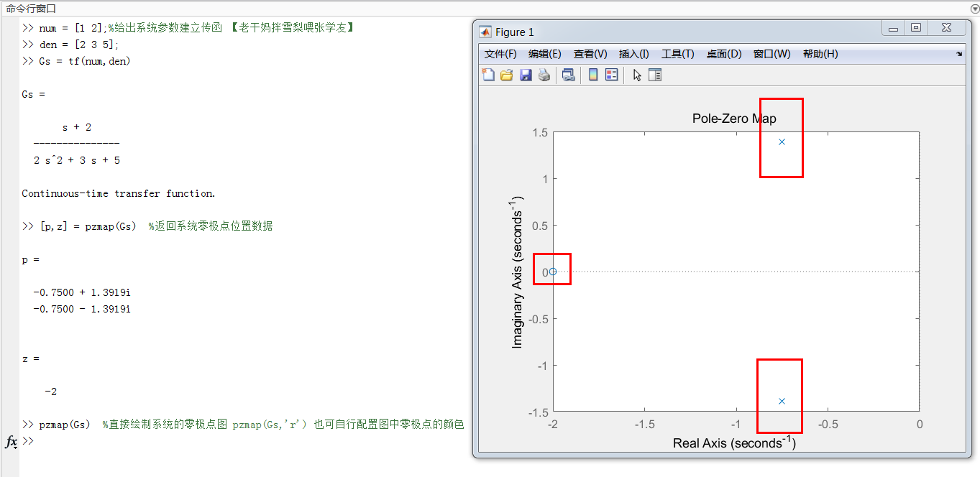Open the 窗口(W) menu
This screenshot has height=477, width=980.
772,54
